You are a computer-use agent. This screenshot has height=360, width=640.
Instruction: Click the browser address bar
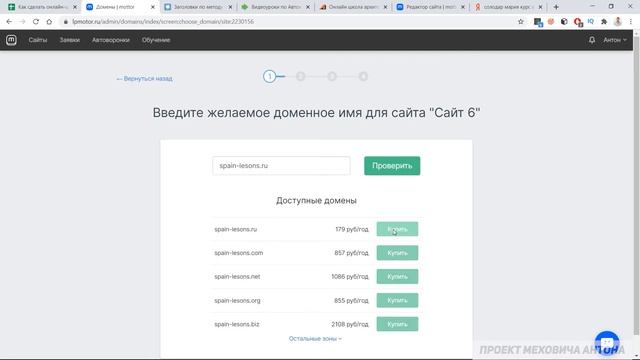286,22
